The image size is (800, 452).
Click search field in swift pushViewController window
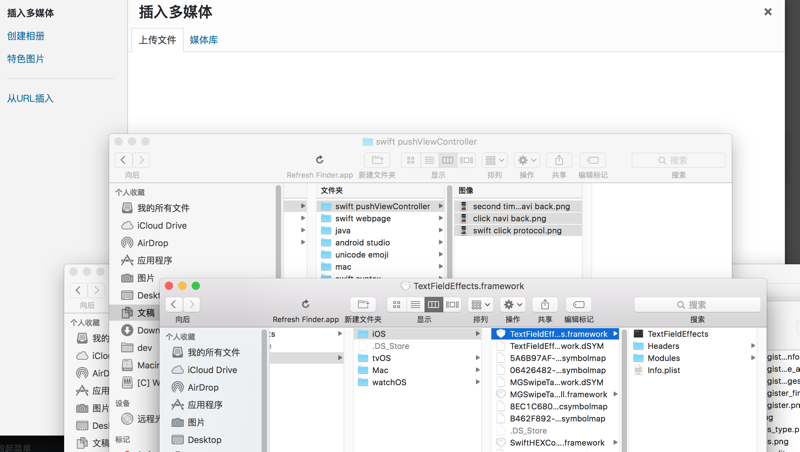click(679, 160)
